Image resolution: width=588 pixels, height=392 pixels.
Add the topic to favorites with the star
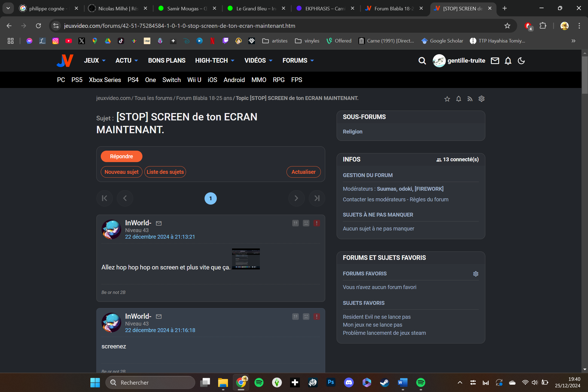(447, 99)
